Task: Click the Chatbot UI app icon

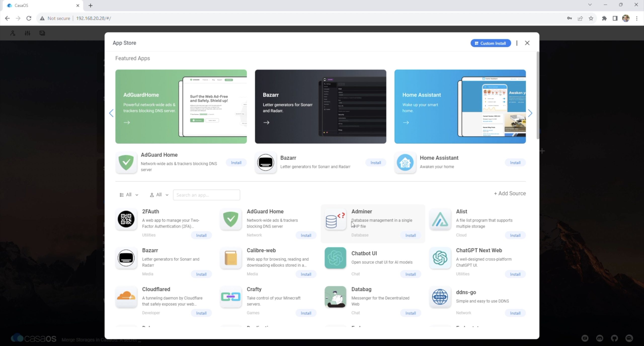Action: pos(335,258)
